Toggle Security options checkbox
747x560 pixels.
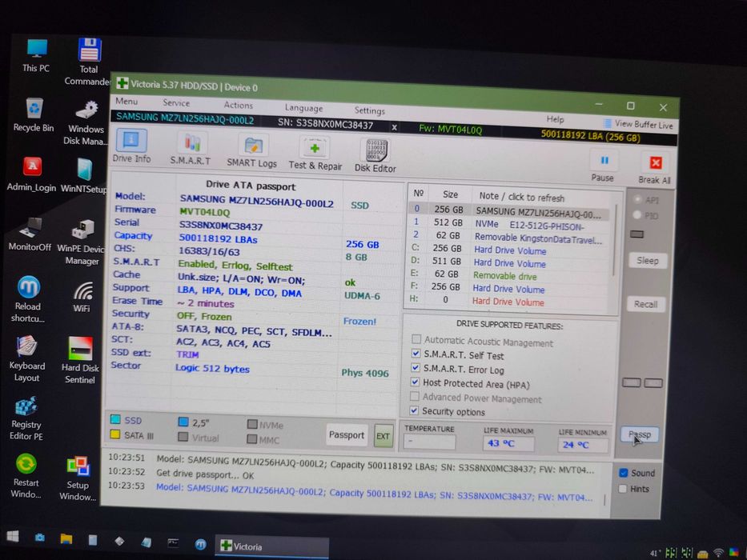[414, 410]
